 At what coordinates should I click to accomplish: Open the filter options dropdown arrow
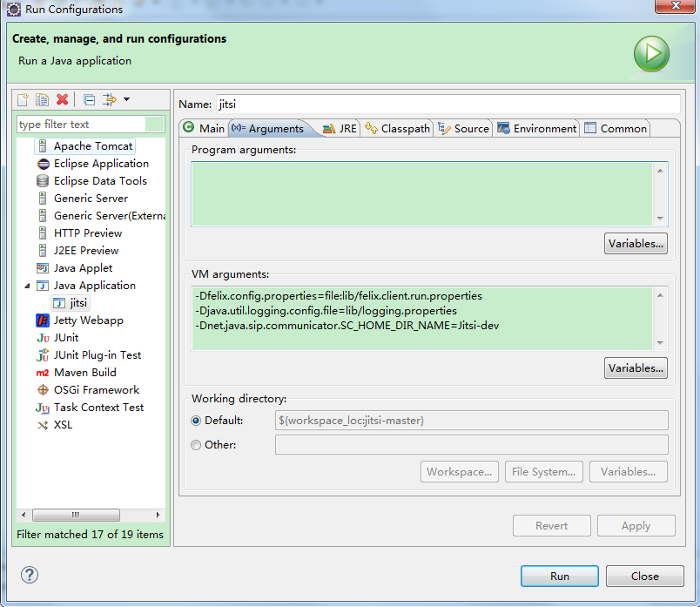coord(127,99)
